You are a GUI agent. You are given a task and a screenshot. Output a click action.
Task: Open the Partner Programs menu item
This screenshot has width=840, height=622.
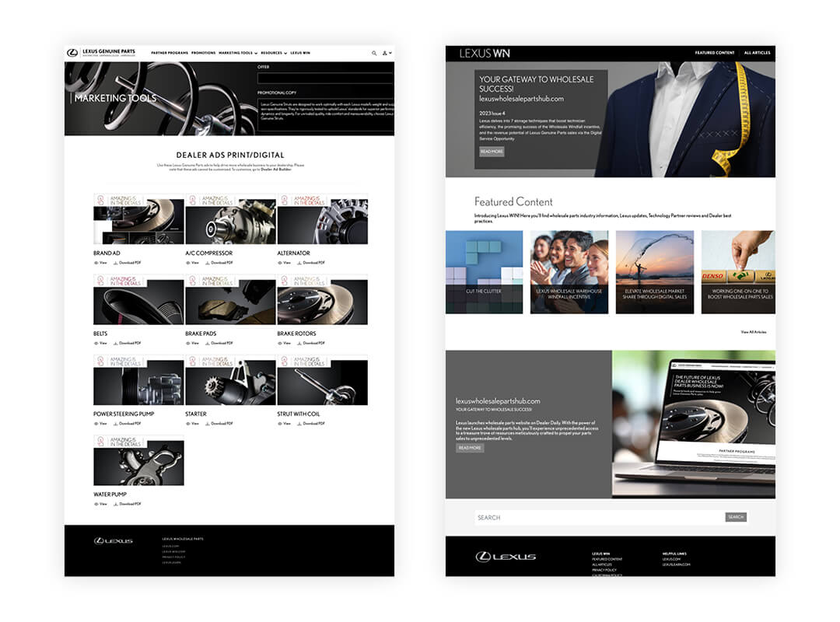(170, 54)
